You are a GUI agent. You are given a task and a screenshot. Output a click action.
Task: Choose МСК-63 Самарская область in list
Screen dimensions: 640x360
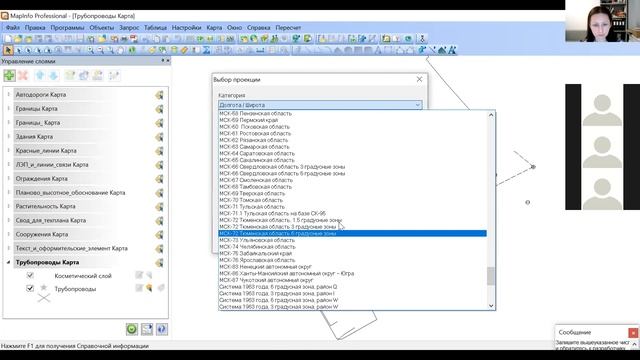(353, 147)
